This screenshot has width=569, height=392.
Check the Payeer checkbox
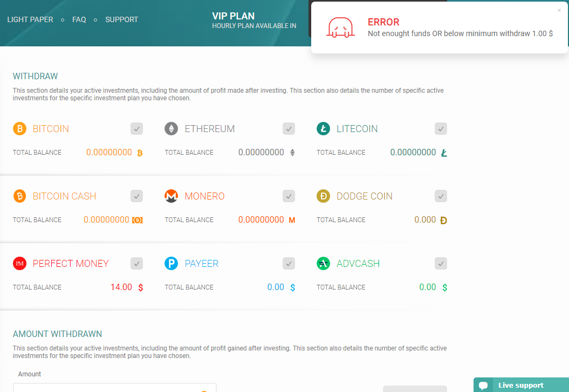pos(289,264)
